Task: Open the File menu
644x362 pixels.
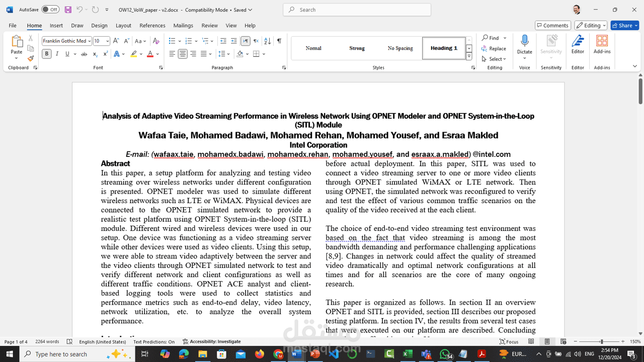Action: 13,26
